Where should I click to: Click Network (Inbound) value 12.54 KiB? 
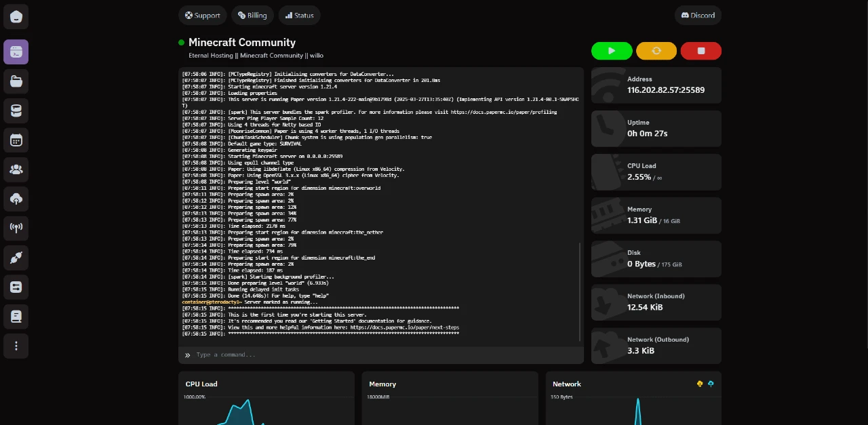pos(645,307)
